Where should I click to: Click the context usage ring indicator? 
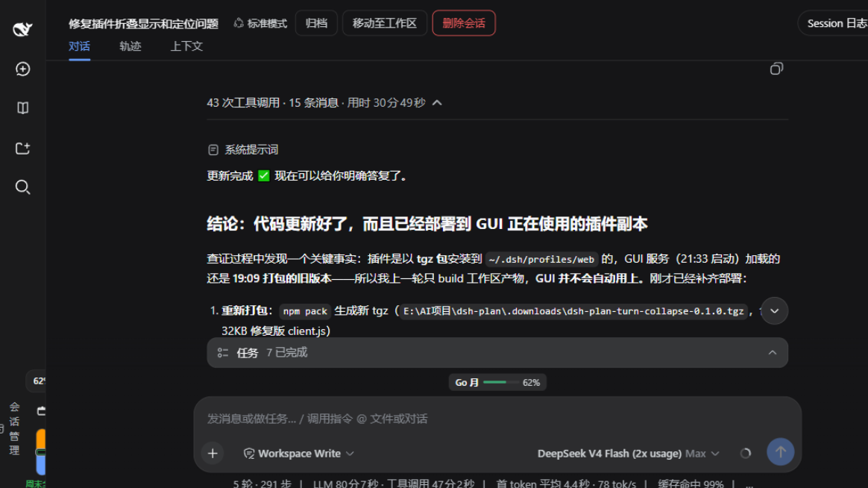745,454
